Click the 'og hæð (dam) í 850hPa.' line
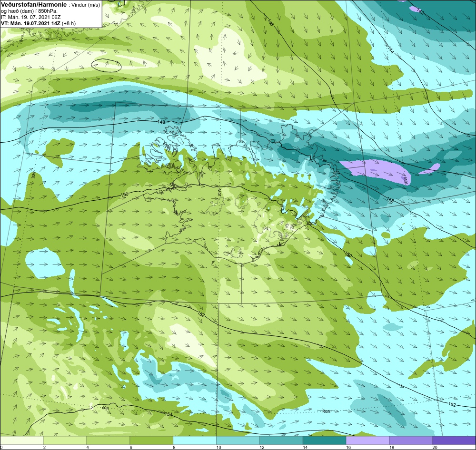This screenshot has width=476, height=450. [30, 11]
